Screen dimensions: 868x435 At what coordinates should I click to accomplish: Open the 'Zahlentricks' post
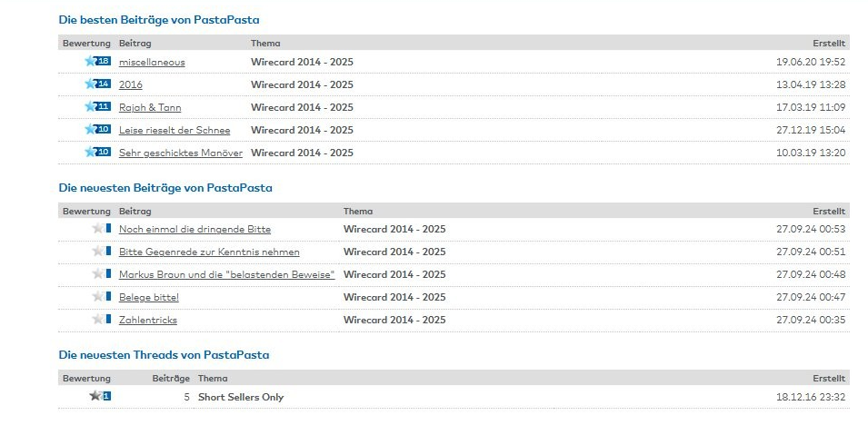coord(148,320)
